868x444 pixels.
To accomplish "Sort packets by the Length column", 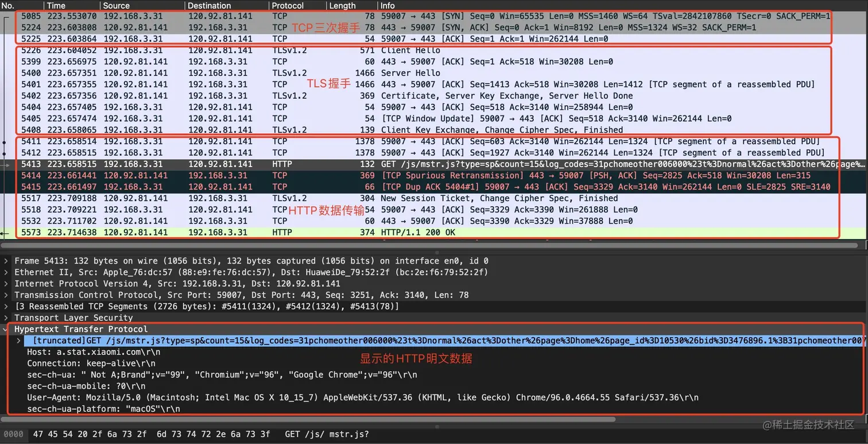I will tap(342, 6).
